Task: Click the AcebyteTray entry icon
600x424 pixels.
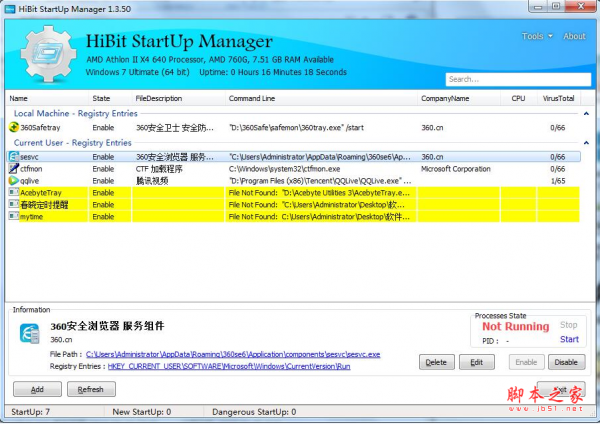Action: pos(13,192)
